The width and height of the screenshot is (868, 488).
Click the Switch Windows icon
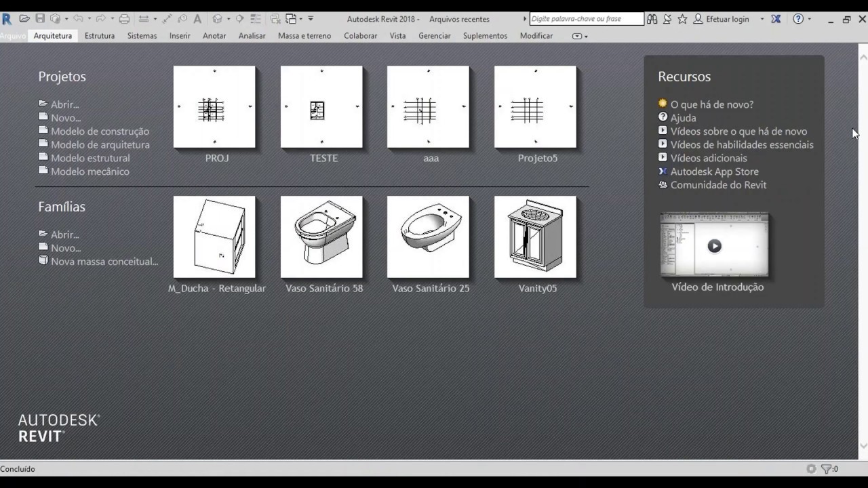(291, 19)
